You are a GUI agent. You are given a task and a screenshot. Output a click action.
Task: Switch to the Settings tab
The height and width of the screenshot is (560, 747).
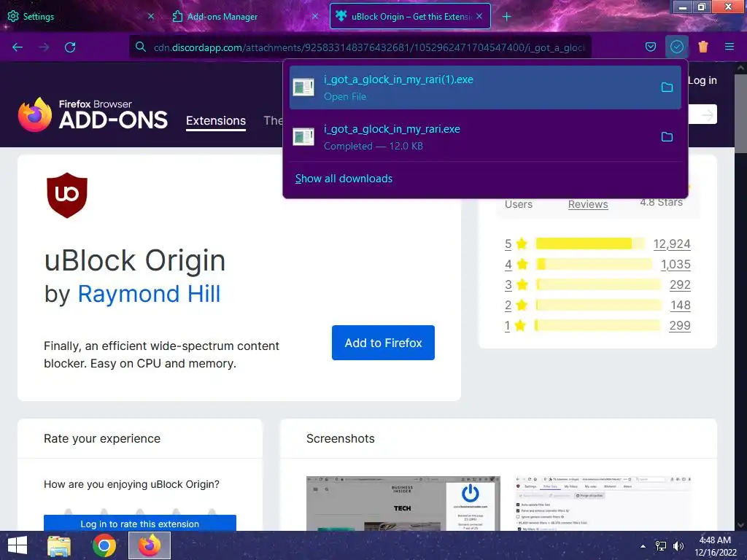point(81,16)
